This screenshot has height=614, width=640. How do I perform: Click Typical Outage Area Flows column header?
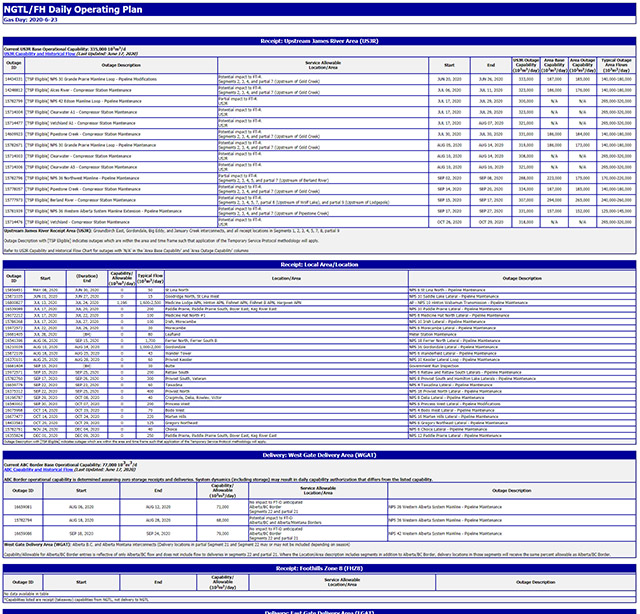[613, 64]
